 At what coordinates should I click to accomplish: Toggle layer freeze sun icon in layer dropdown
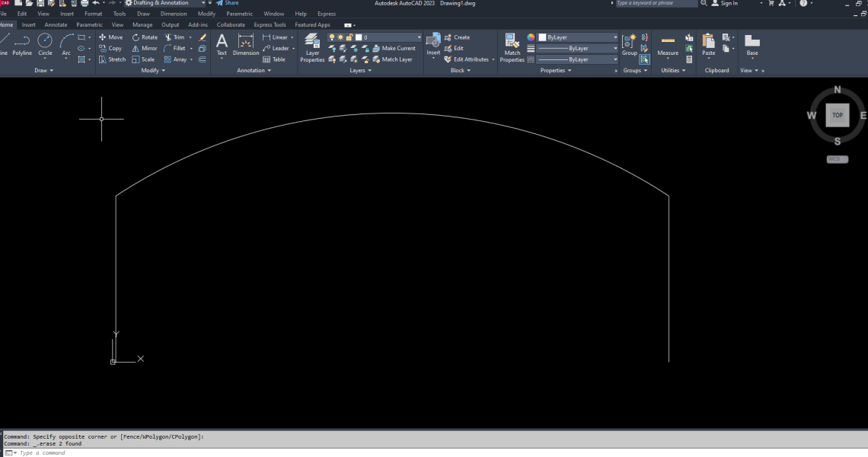pyautogui.click(x=340, y=37)
